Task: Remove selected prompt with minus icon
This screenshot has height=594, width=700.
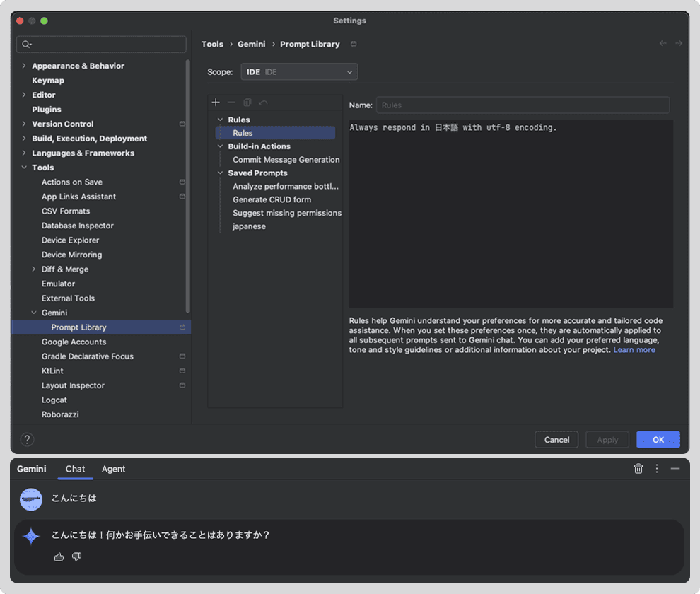Action: 231,103
